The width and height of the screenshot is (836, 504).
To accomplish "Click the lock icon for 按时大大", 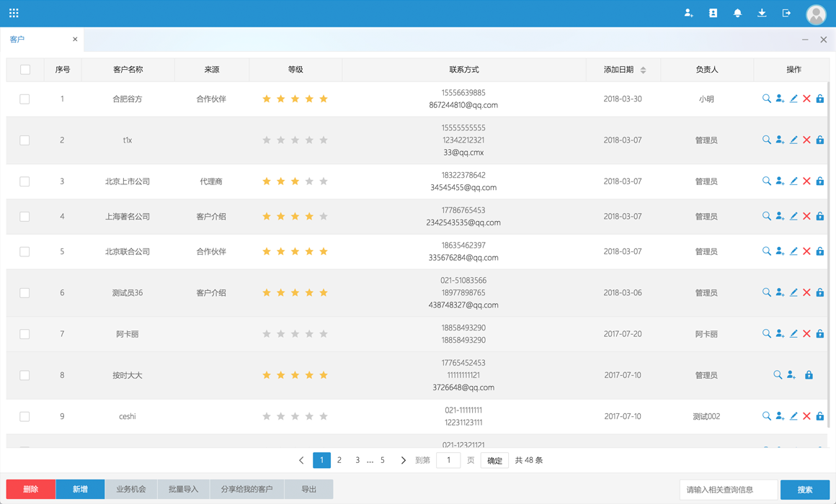I will click(x=809, y=375).
